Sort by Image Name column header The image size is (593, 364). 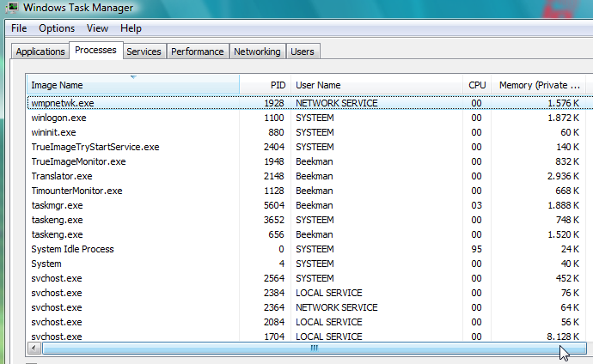(133, 85)
